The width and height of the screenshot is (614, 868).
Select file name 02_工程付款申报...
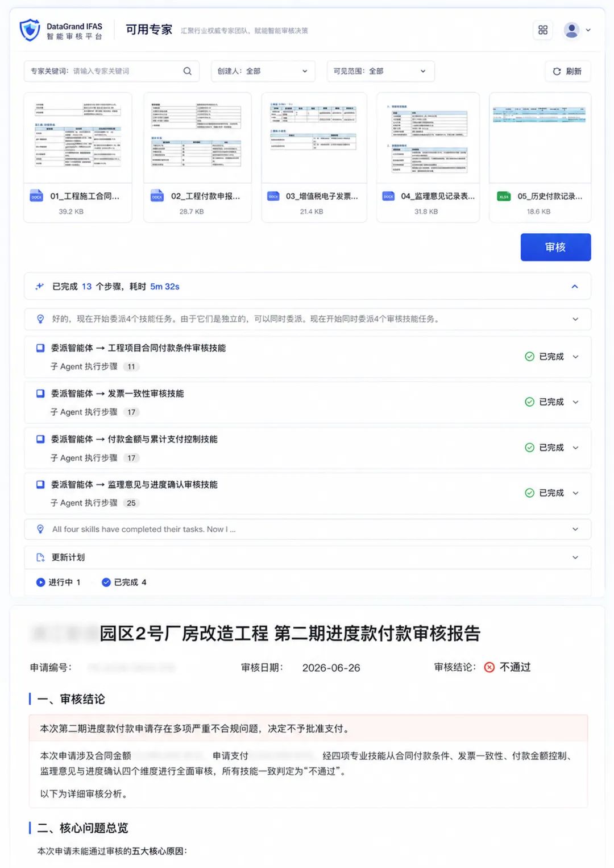[x=205, y=196]
